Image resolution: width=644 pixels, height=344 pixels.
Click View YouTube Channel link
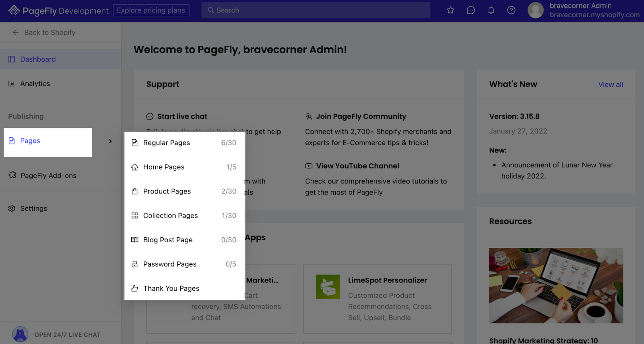(x=358, y=166)
